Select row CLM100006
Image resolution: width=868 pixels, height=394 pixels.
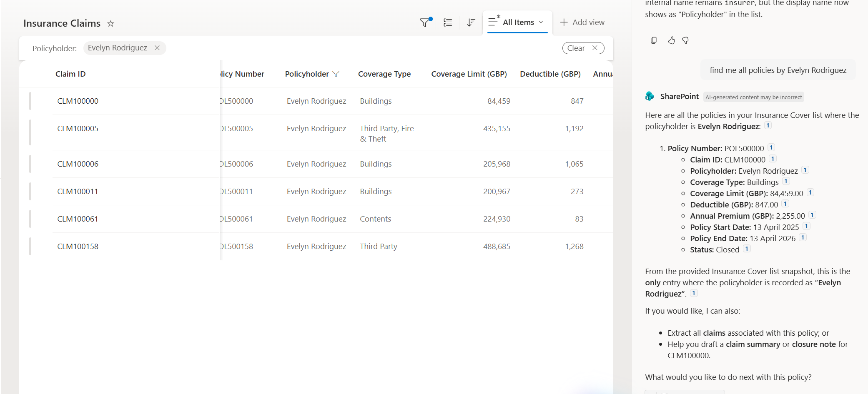(x=30, y=164)
